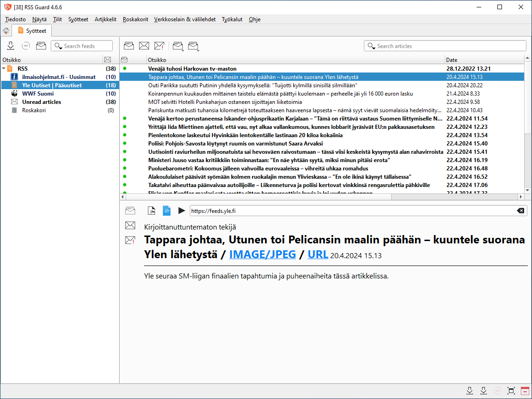
Task: Open the IMAGE/JPEG link in article preview
Action: point(263,254)
